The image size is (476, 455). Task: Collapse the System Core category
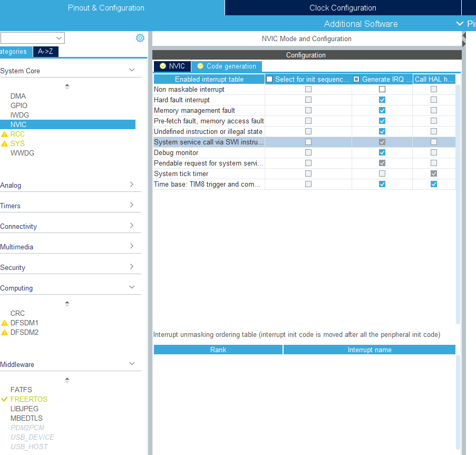[x=132, y=70]
